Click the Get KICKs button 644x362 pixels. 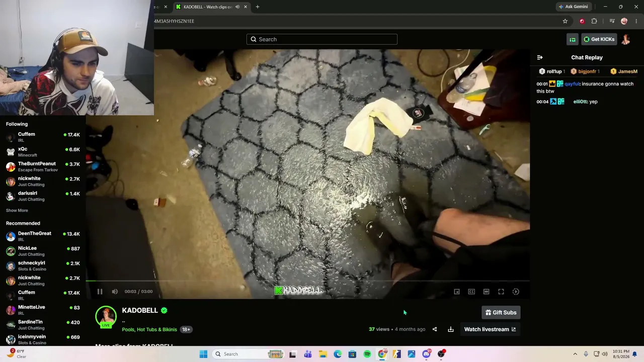pos(599,39)
